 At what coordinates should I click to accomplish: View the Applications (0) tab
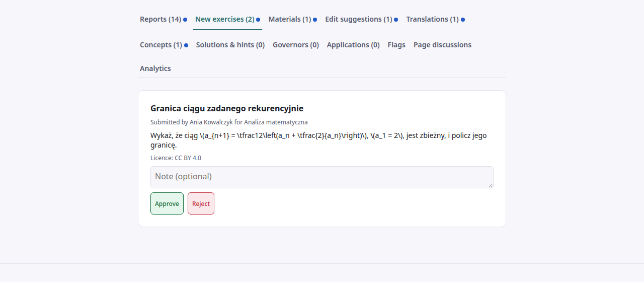point(353,45)
